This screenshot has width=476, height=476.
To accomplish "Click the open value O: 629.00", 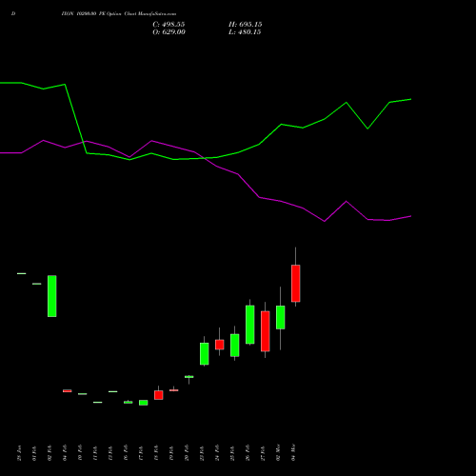I will click(169, 32).
